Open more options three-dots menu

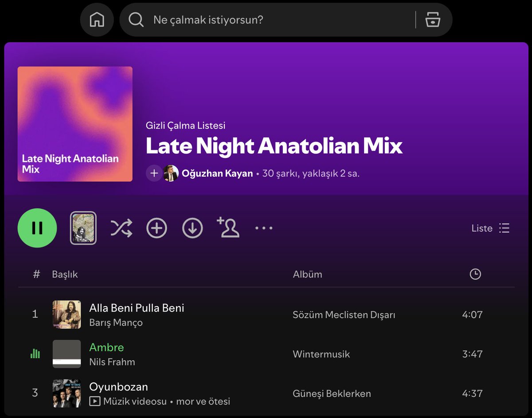click(x=264, y=228)
